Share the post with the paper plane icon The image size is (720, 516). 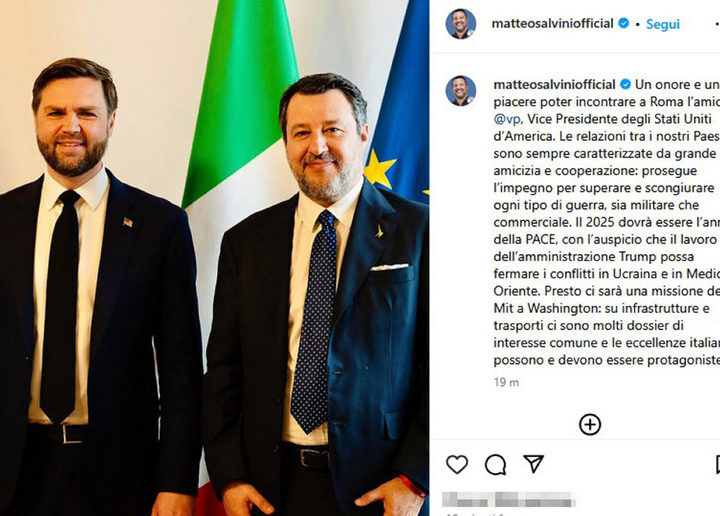click(534, 464)
